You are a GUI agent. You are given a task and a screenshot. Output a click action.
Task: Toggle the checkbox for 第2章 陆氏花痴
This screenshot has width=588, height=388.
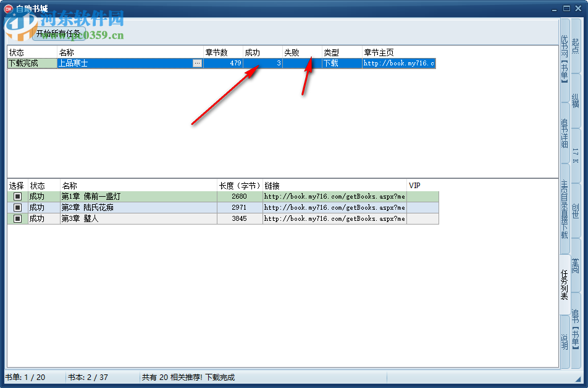[x=18, y=207]
